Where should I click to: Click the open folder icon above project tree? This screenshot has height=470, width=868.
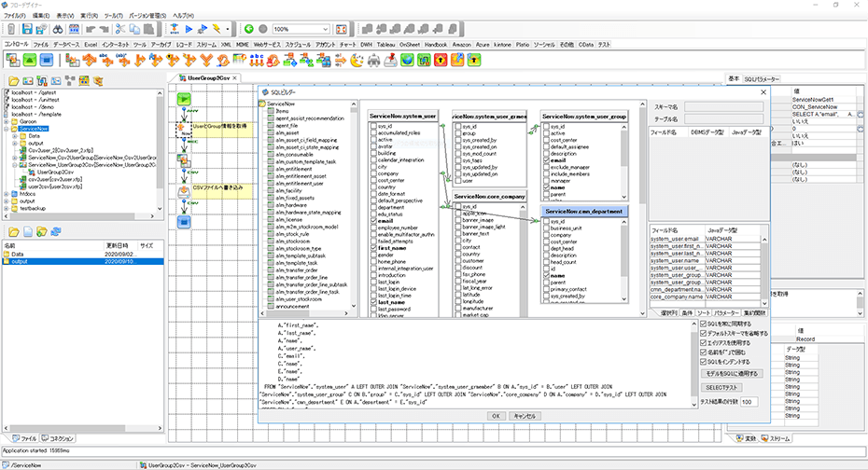pos(13,81)
